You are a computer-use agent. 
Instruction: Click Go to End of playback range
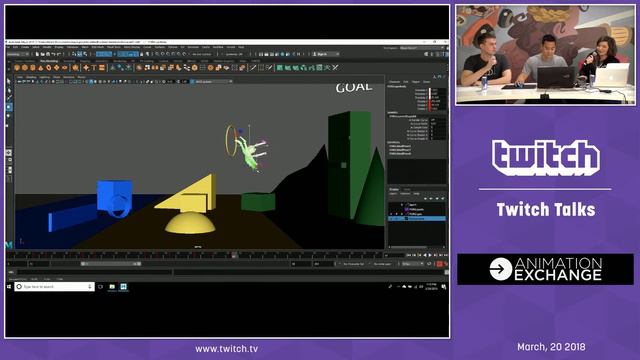(x=446, y=255)
